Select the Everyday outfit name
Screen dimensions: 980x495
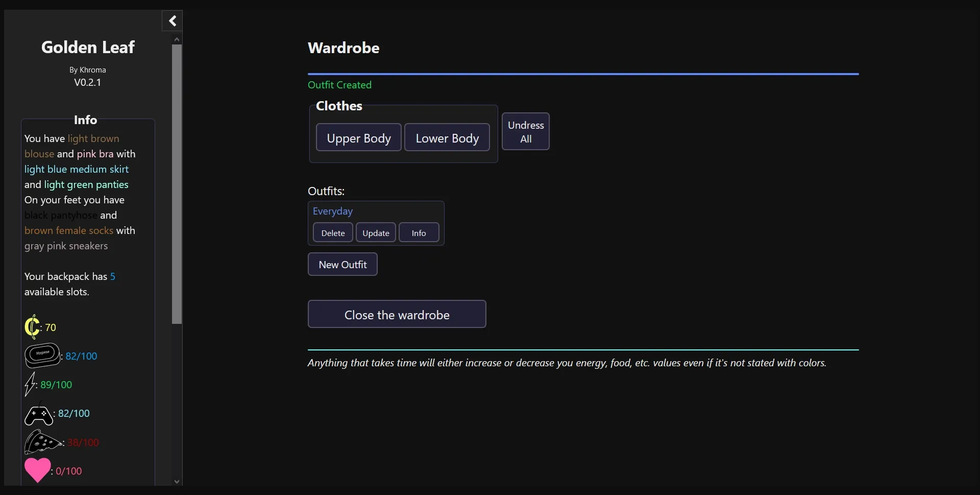click(x=333, y=211)
